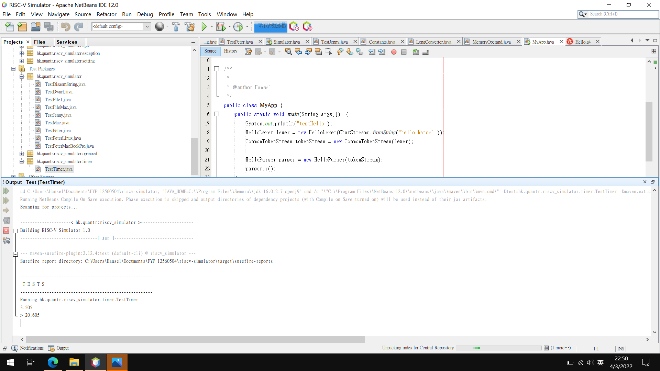Open the Profile Project dropdown arrow
Image resolution: width=660 pixels, height=371 pixels.
(247, 27)
